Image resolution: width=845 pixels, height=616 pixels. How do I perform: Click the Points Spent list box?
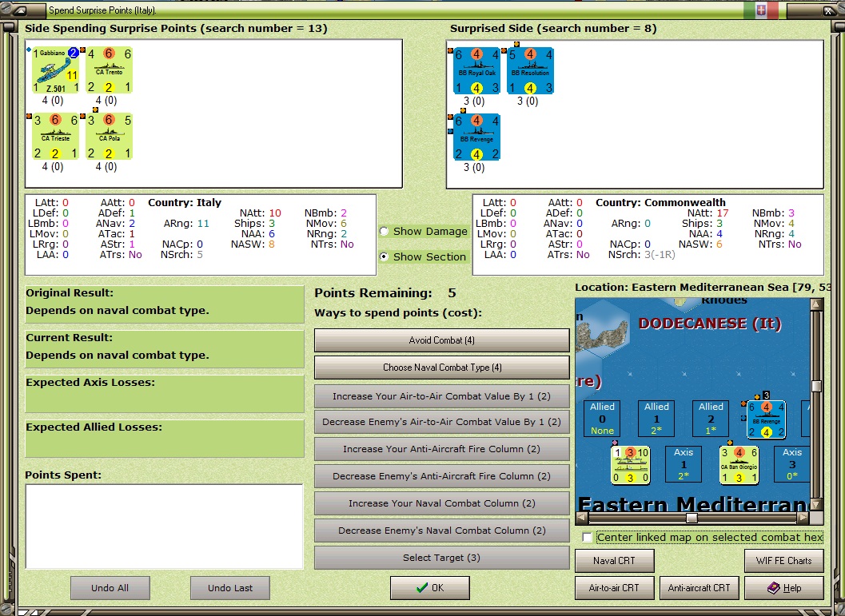click(x=165, y=527)
